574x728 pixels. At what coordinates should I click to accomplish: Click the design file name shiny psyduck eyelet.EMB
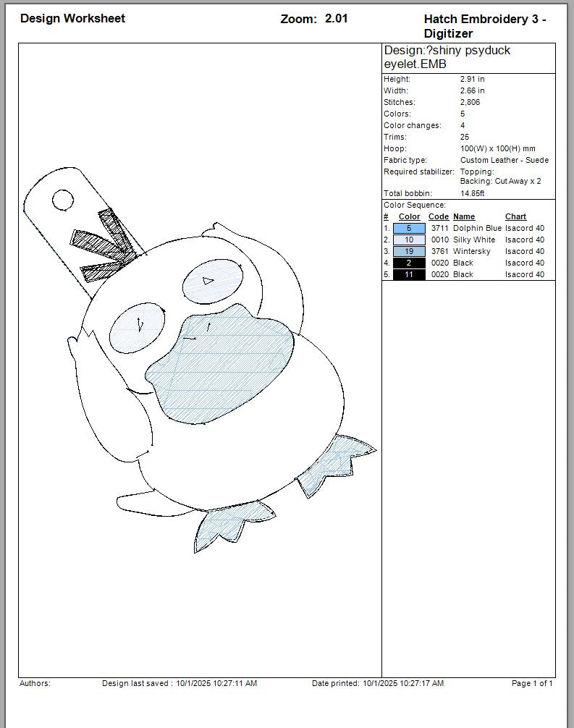447,56
